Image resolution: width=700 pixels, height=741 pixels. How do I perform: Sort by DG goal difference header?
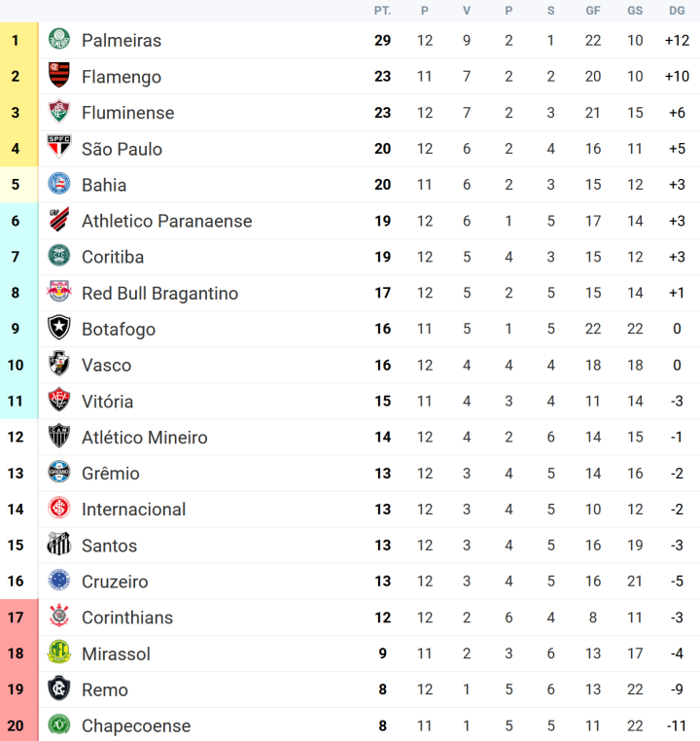[677, 11]
